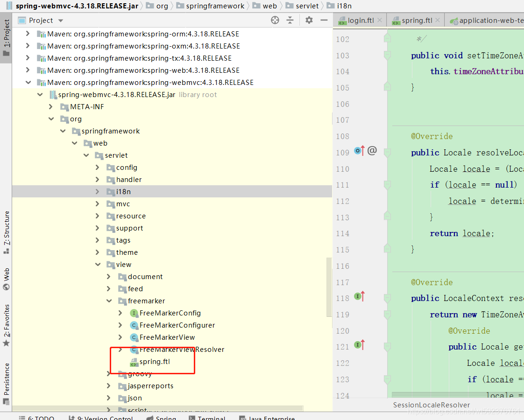Open the Structure tool window
The height and width of the screenshot is (420, 524).
7,232
